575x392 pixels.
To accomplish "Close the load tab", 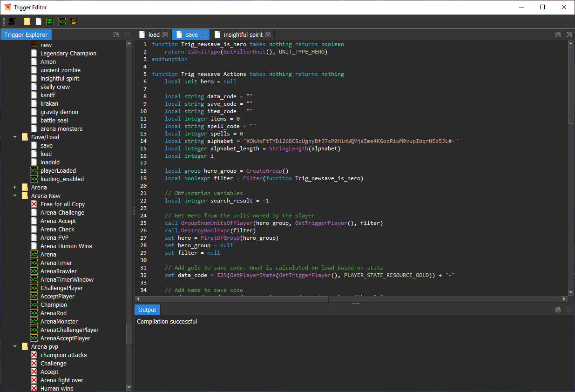I will click(x=165, y=35).
